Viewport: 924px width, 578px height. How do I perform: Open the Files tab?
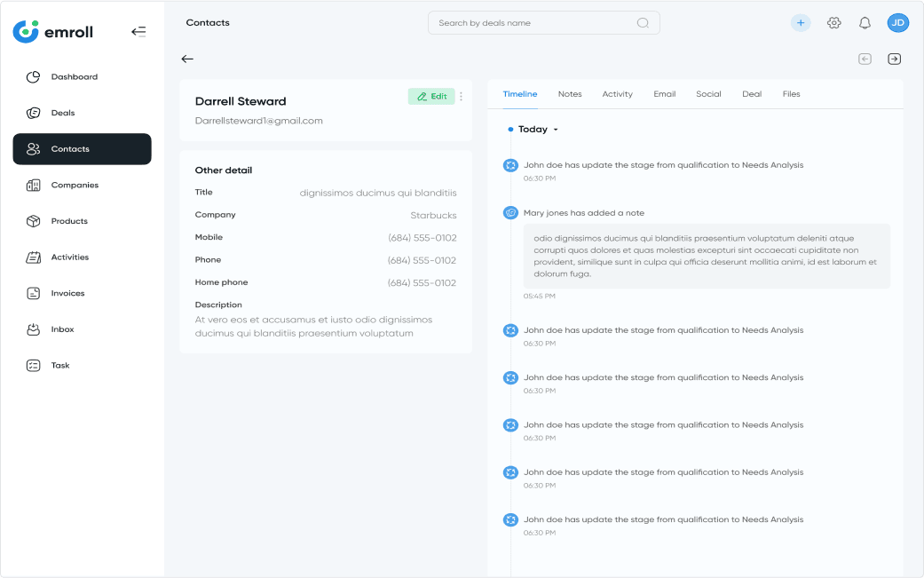pyautogui.click(x=791, y=93)
